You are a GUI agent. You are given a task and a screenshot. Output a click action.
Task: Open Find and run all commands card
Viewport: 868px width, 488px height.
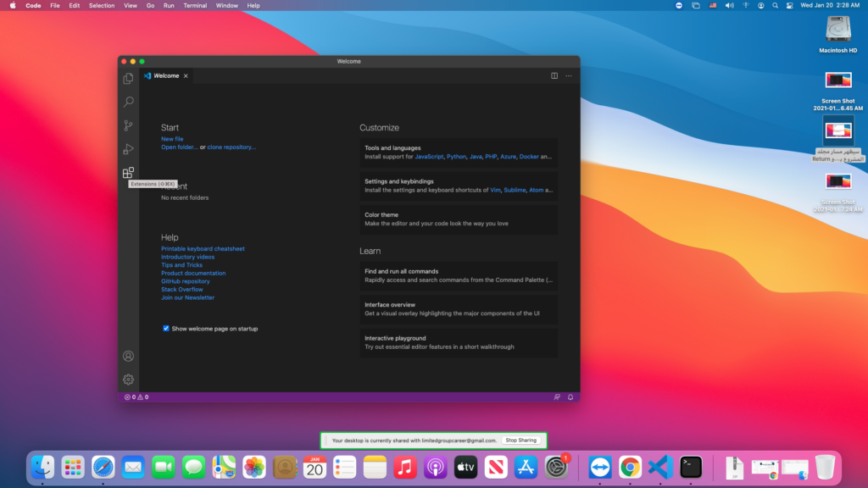(x=459, y=275)
